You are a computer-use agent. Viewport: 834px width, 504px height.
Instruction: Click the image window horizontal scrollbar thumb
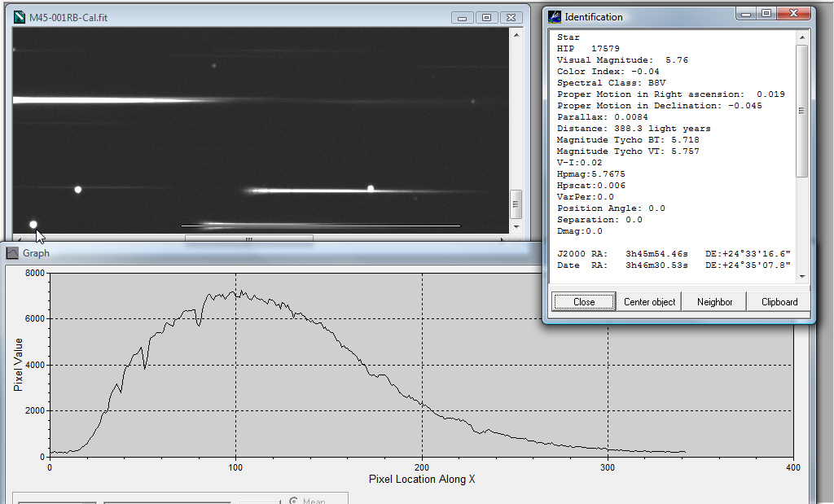coord(248,239)
